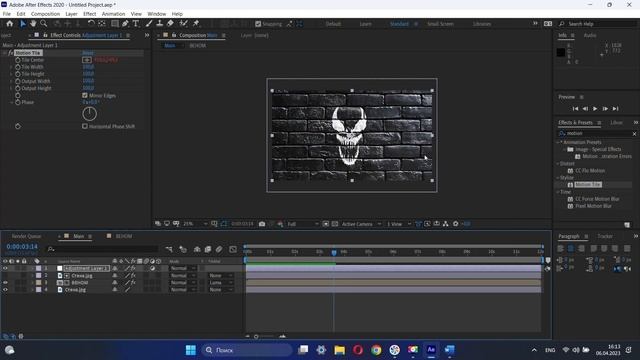Select the Learn workspace
The width and height of the screenshot is (640, 360).
coord(365,24)
